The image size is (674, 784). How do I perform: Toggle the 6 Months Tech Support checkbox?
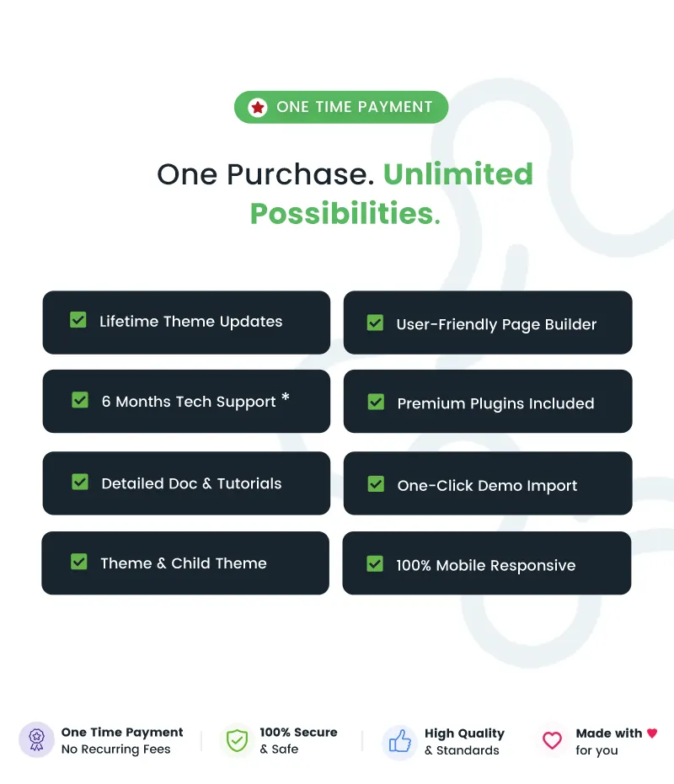click(80, 400)
